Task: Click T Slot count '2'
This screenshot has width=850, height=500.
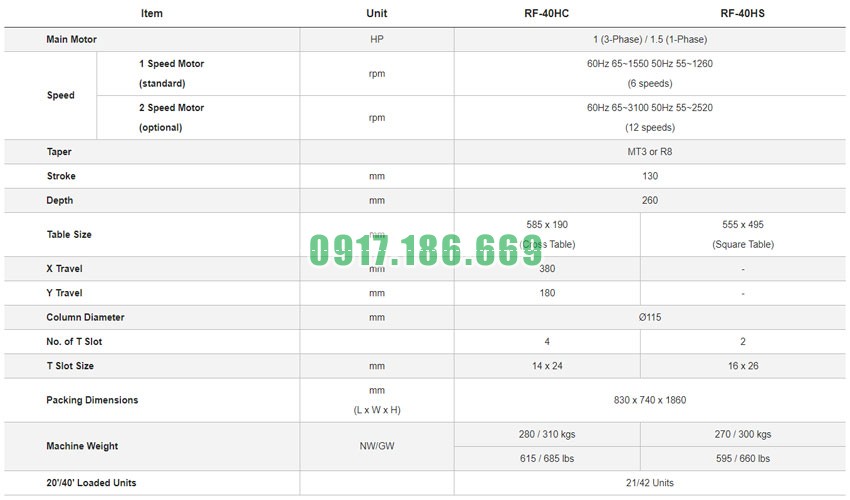Action: [743, 342]
